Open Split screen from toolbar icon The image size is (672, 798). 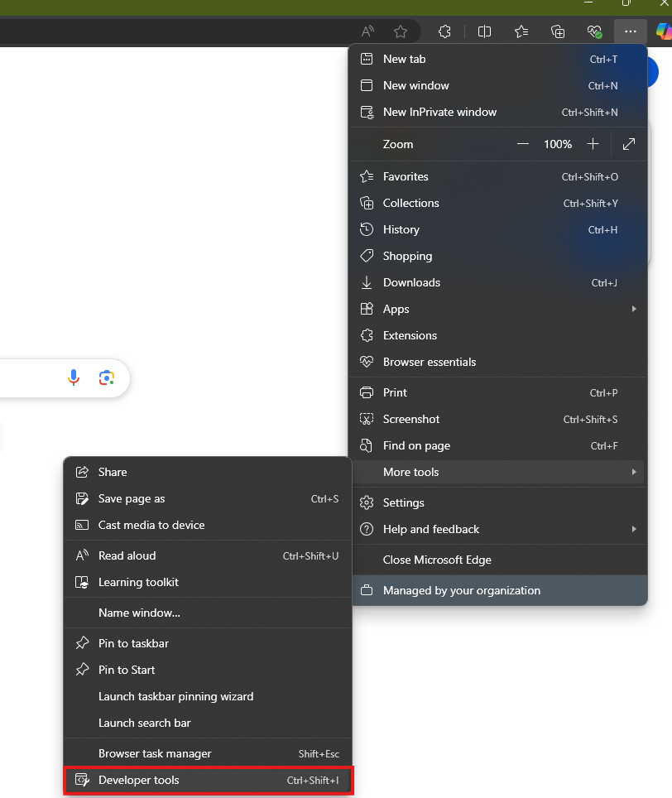485,31
